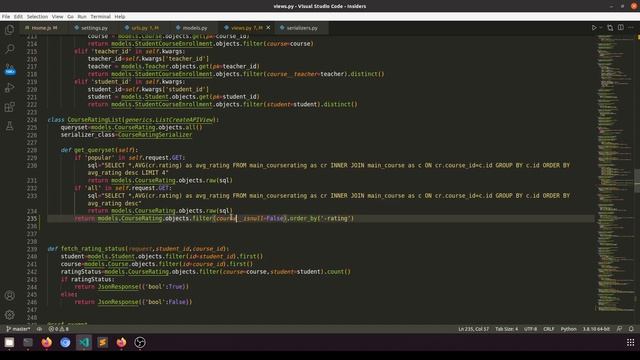The height and width of the screenshot is (360, 640).
Task: Click CourseRatingSerializer on line 226
Action: 155,135
